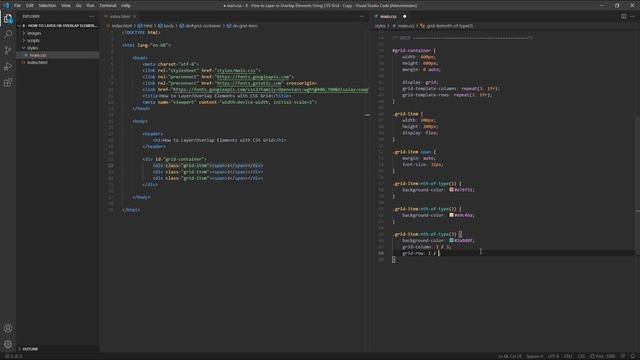Open the Source Control view
Screen dimensions: 640x360
pos(8,50)
